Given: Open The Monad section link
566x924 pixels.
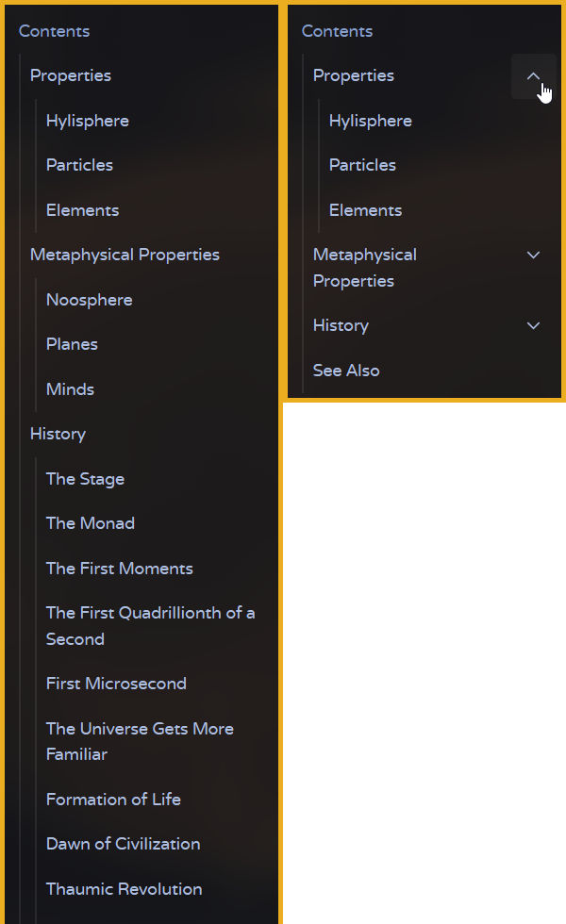Looking at the screenshot, I should pyautogui.click(x=91, y=523).
